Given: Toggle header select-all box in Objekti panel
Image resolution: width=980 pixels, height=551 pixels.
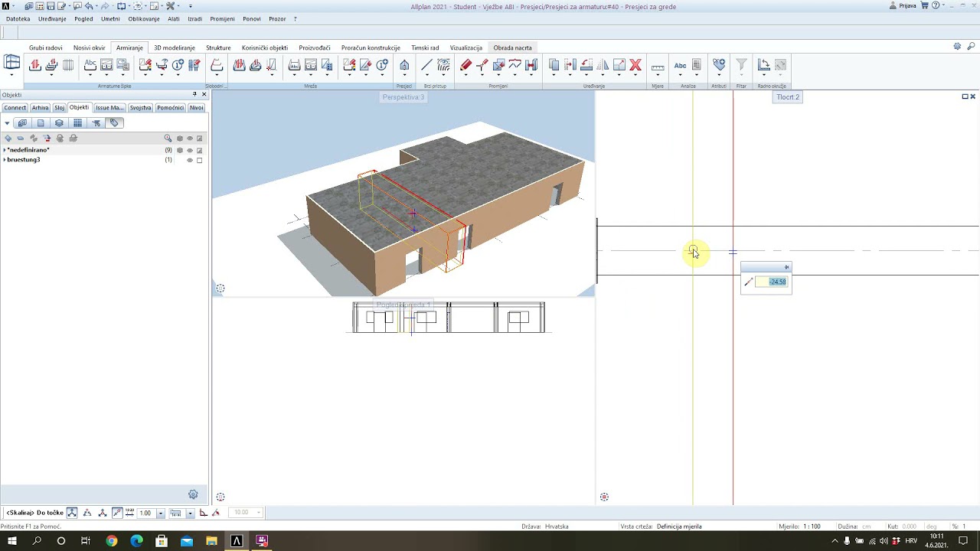Looking at the screenshot, I should pyautogui.click(x=200, y=139).
